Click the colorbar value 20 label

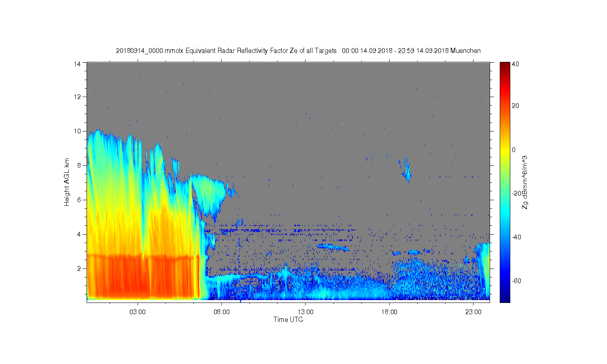[x=516, y=106]
